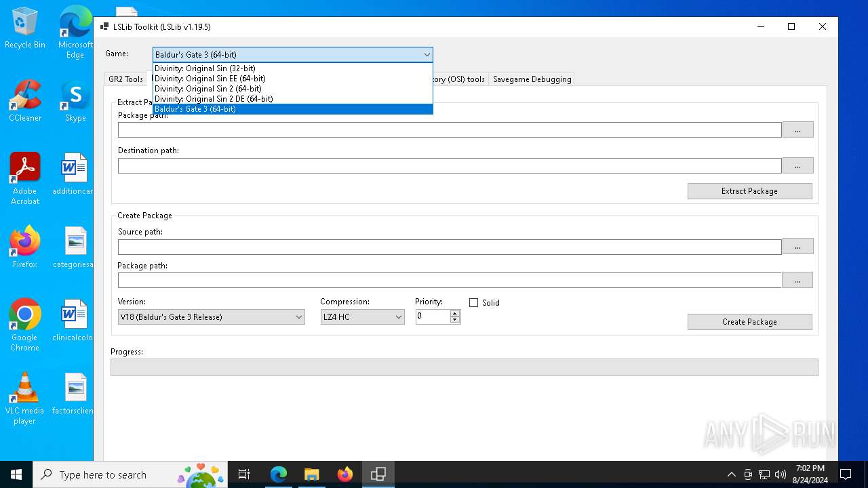Focus the extract Package path field

(450, 129)
